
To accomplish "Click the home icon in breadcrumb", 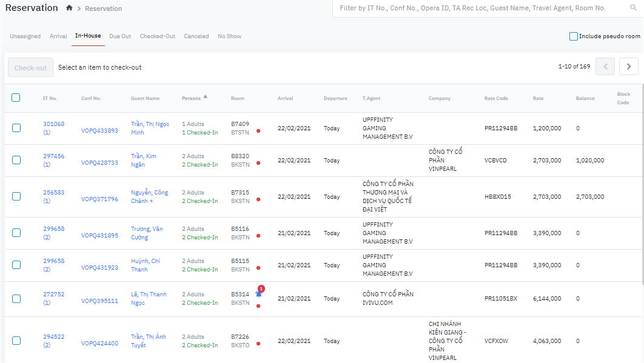I will click(69, 8).
